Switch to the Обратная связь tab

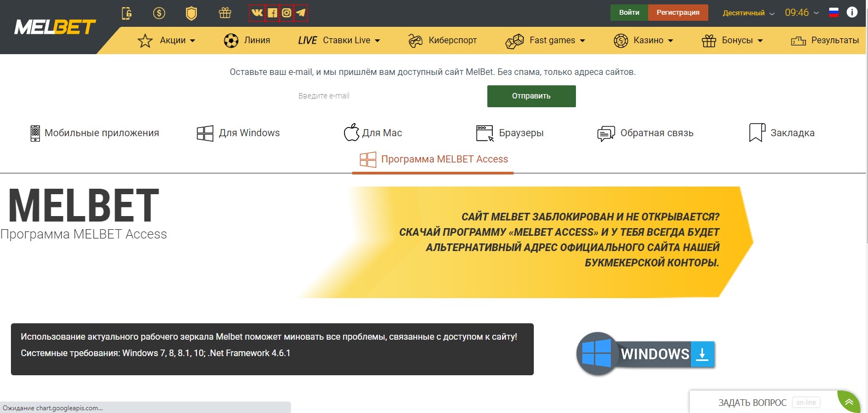click(645, 133)
